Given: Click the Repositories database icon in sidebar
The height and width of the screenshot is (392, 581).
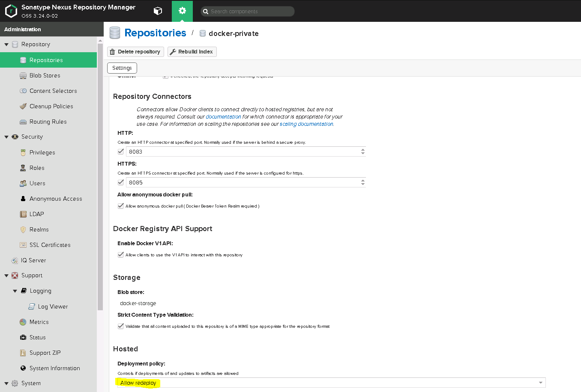Looking at the screenshot, I should [x=23, y=60].
